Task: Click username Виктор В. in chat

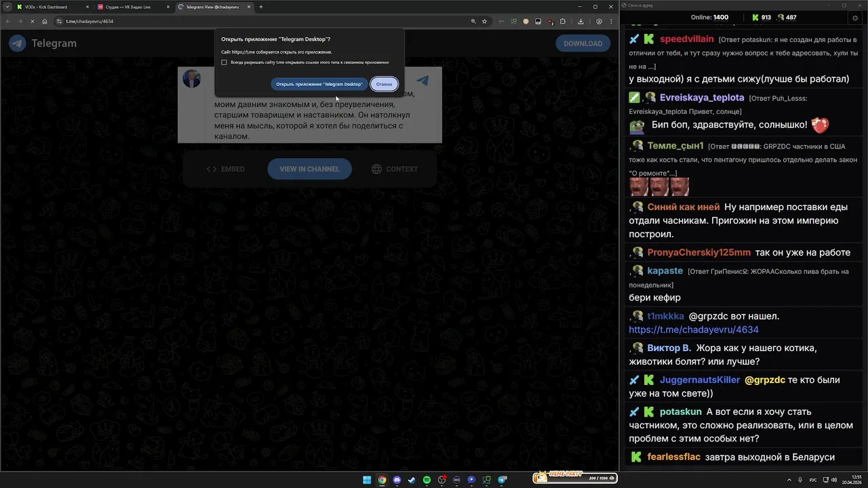Action: click(x=669, y=348)
